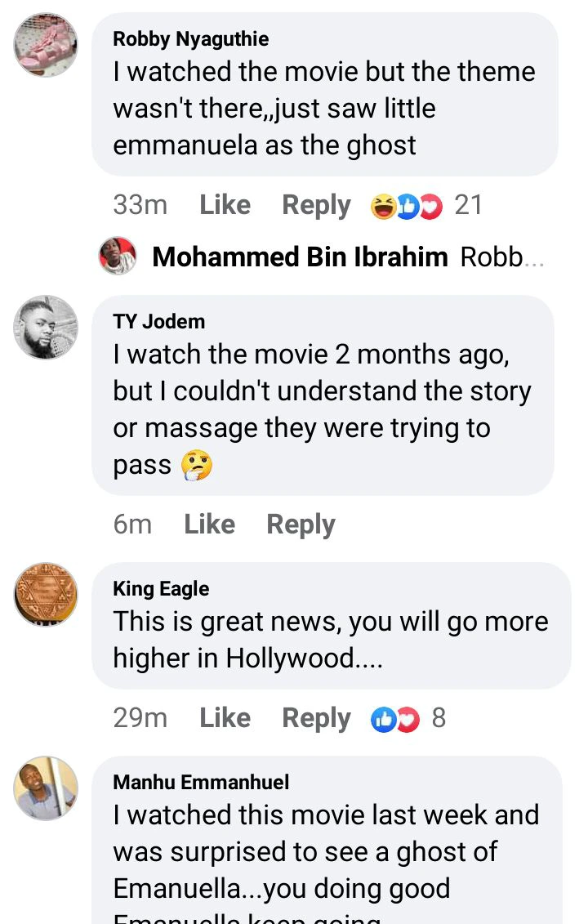588x924 pixels.
Task: Reply to Robby Nyaguthie's comment
Action: pos(316,205)
